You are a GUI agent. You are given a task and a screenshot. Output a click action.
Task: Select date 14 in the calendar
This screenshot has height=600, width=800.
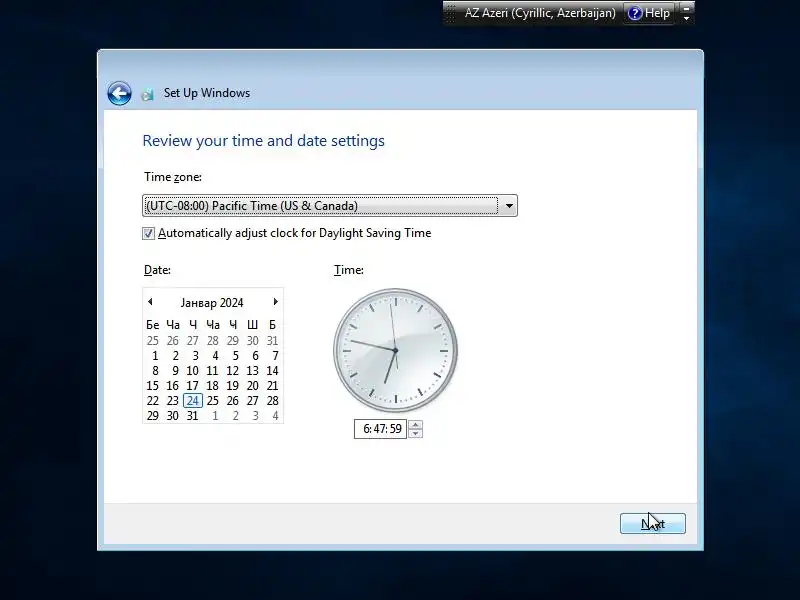click(x=272, y=370)
